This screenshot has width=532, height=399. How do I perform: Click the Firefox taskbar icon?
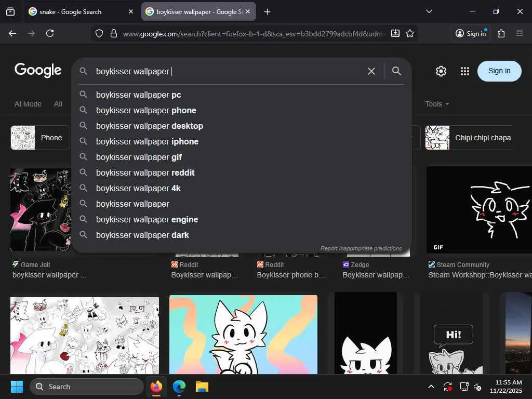tap(156, 387)
